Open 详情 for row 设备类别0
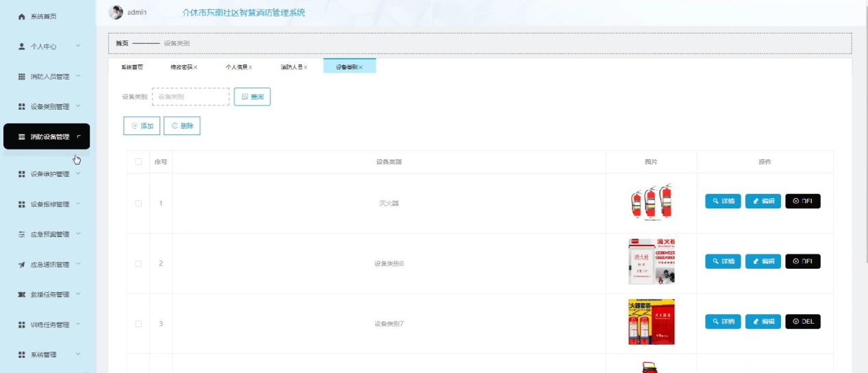This screenshot has height=373, width=868. [x=723, y=261]
